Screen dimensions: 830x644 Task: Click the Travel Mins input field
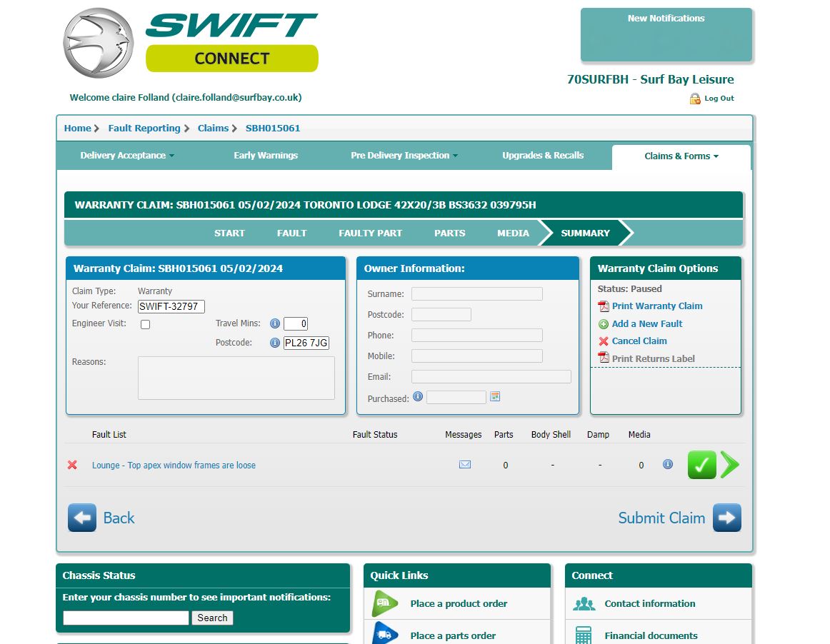click(296, 323)
